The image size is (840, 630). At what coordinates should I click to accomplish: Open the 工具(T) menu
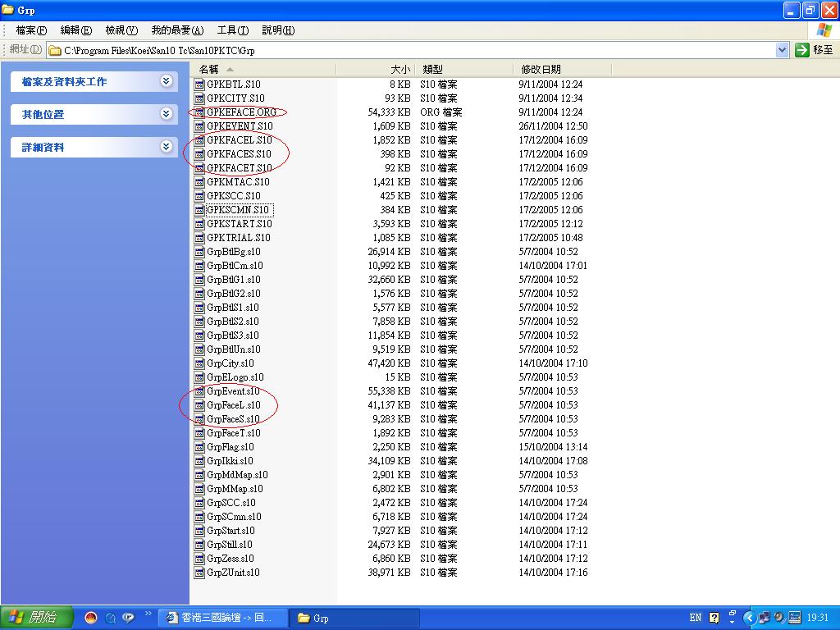click(233, 30)
